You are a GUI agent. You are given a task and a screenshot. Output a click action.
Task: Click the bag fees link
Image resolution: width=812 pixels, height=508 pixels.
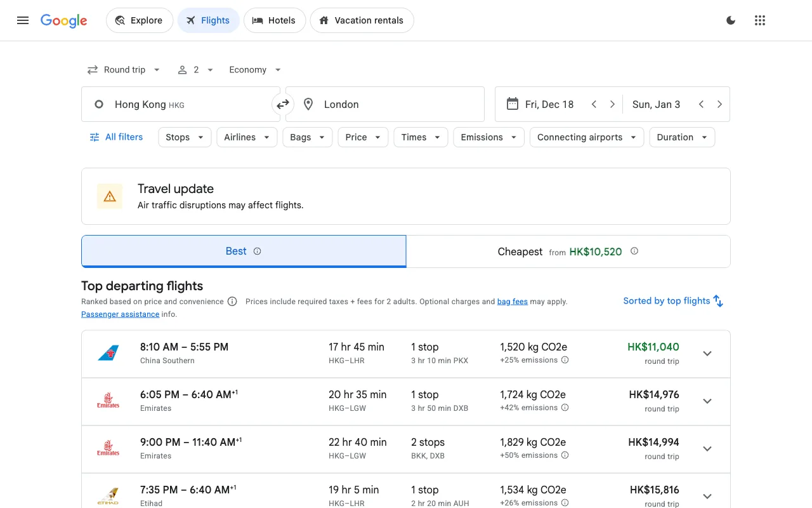coord(513,302)
